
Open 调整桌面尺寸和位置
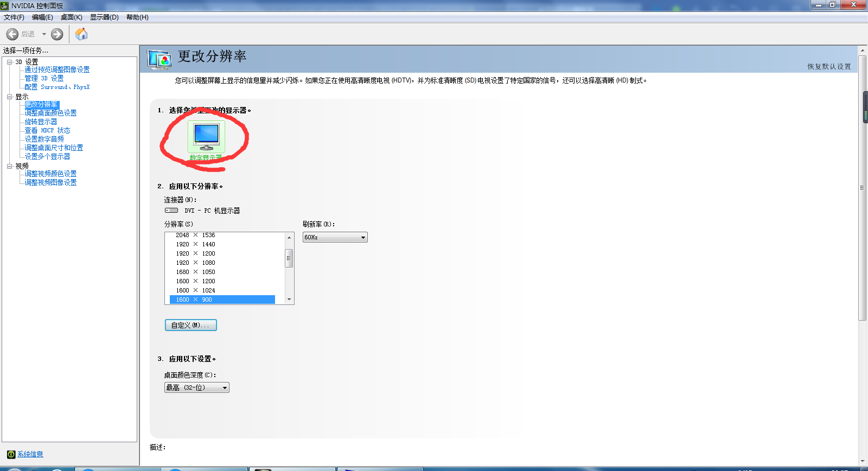coord(54,148)
